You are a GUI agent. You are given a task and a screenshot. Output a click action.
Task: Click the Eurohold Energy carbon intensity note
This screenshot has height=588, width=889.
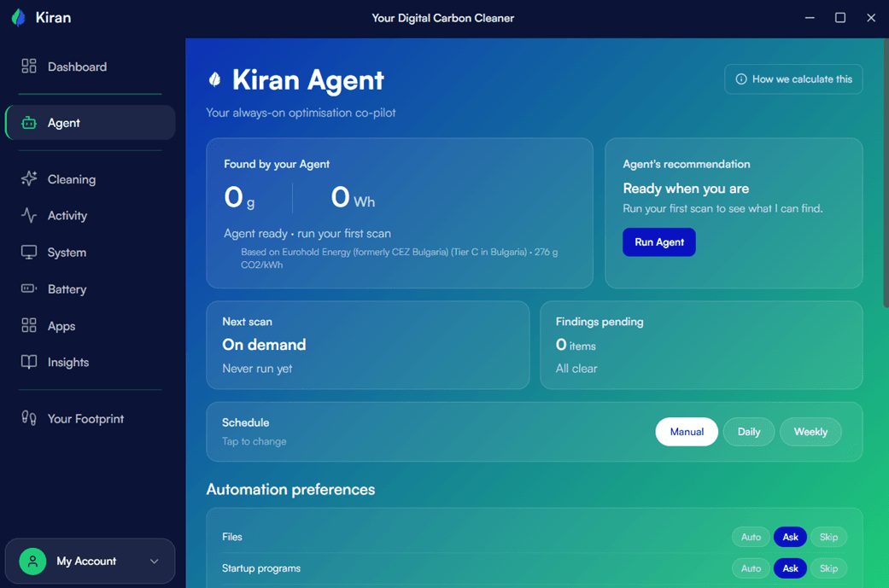(x=399, y=258)
